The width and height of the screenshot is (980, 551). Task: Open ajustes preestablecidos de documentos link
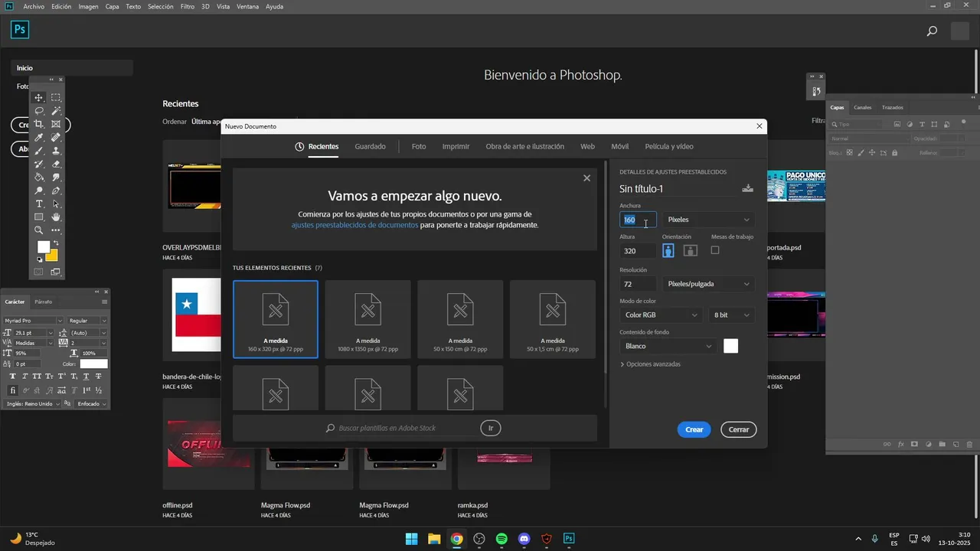tap(354, 225)
